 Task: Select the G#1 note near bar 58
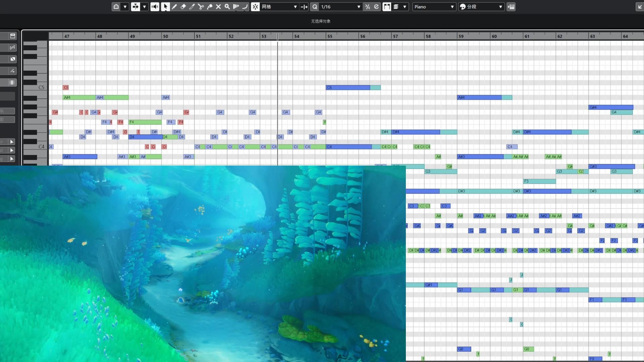pos(431,285)
